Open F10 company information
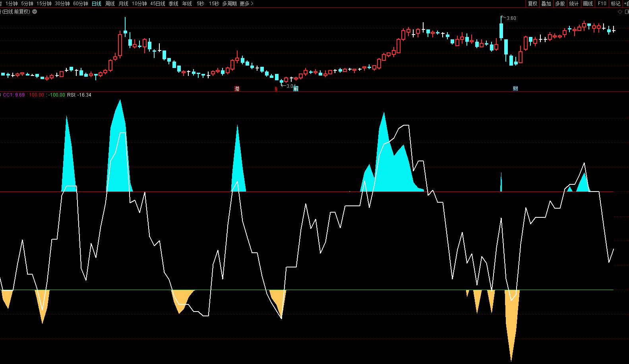629x364 pixels. tap(602, 4)
